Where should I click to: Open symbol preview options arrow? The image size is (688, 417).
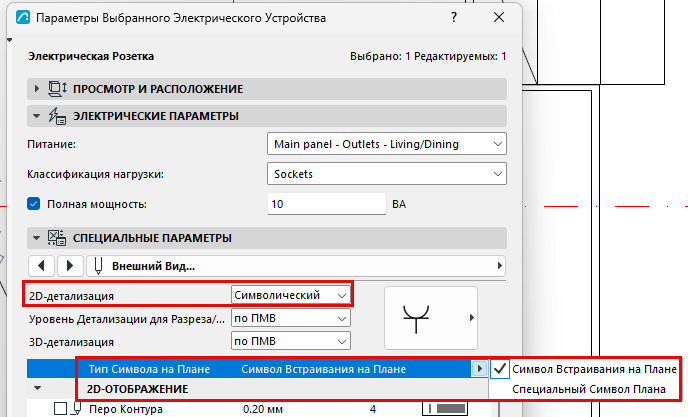[x=472, y=317]
